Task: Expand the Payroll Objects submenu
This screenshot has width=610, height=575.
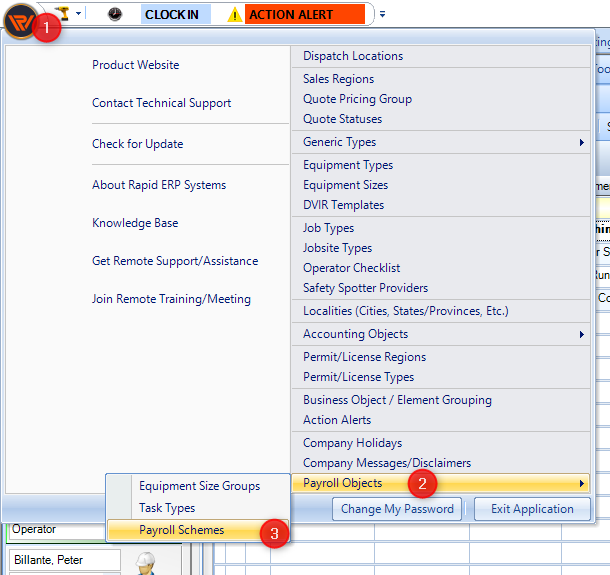Action: pos(440,483)
